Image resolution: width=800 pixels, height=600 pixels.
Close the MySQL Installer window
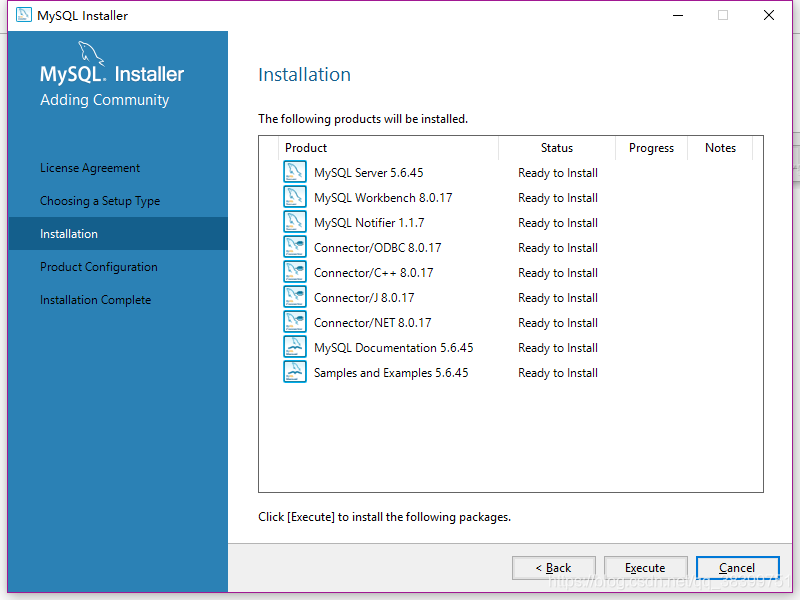(768, 15)
